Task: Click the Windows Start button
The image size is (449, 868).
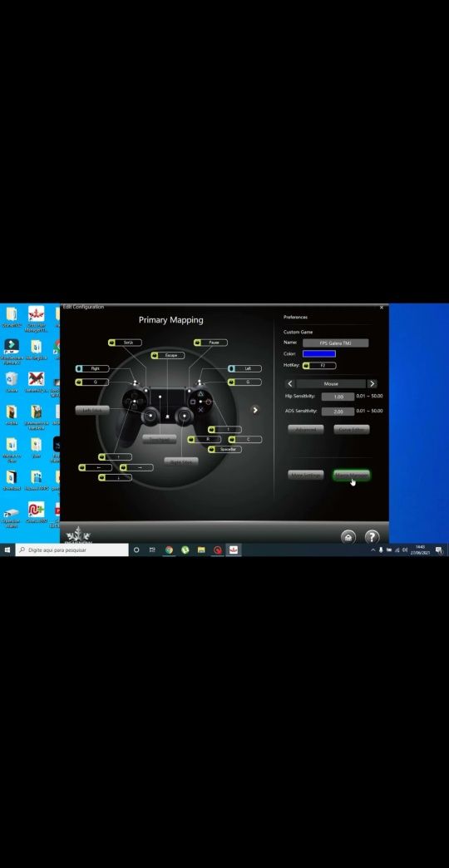Action: point(7,550)
